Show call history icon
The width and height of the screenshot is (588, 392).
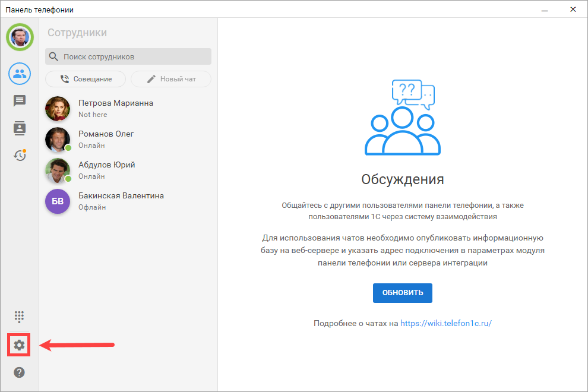(20, 155)
